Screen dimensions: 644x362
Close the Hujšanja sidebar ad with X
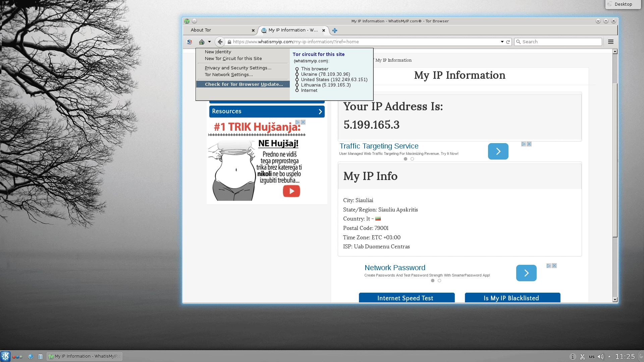click(x=303, y=122)
